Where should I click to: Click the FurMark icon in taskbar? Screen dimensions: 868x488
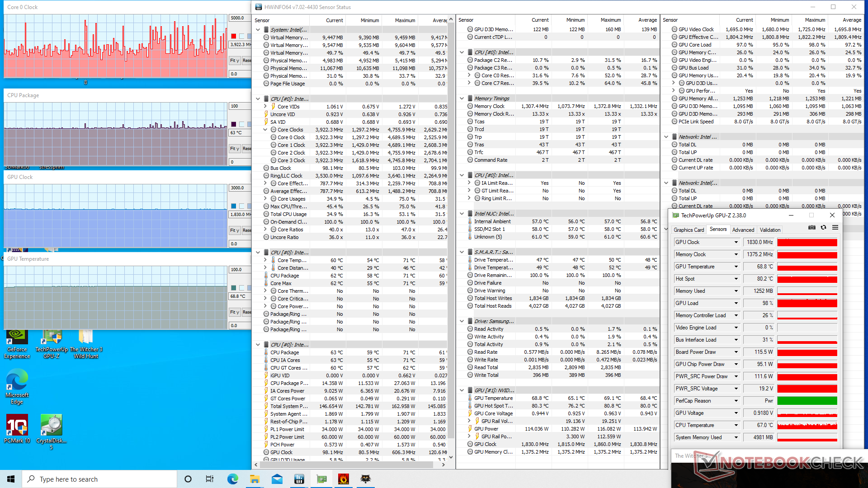pos(344,479)
